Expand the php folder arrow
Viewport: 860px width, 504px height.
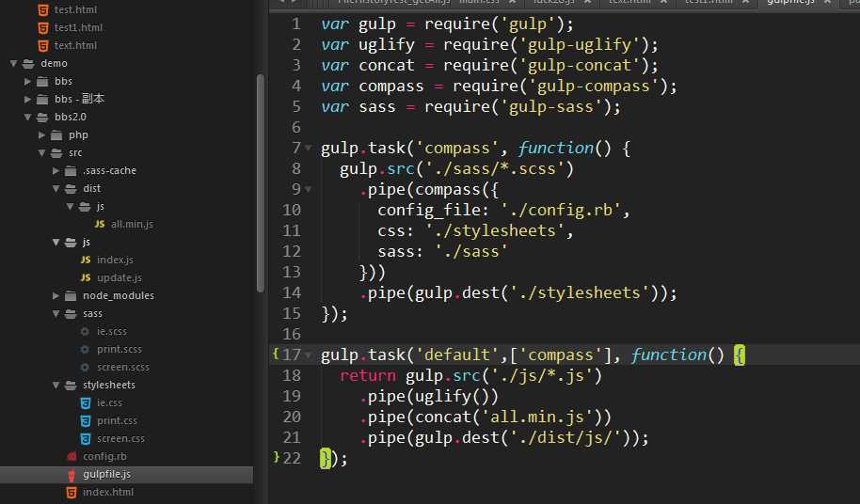click(41, 134)
